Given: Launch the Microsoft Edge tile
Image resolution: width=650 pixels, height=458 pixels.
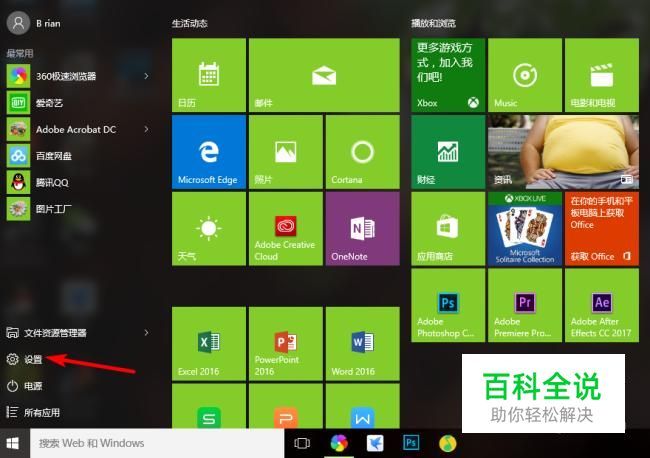Looking at the screenshot, I should click(x=209, y=152).
